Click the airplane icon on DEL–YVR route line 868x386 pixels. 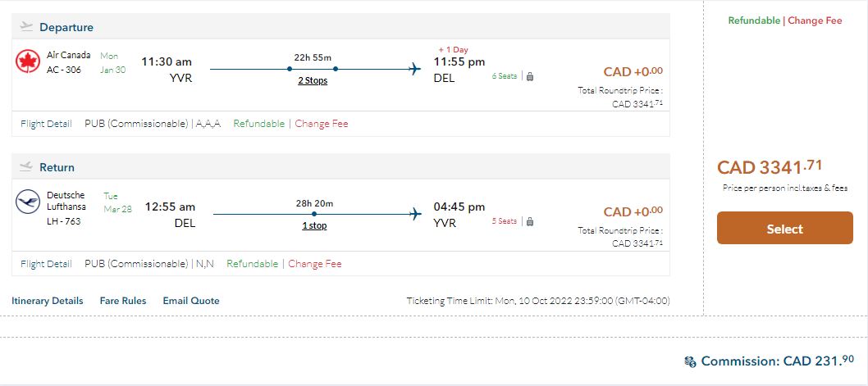[x=415, y=214]
